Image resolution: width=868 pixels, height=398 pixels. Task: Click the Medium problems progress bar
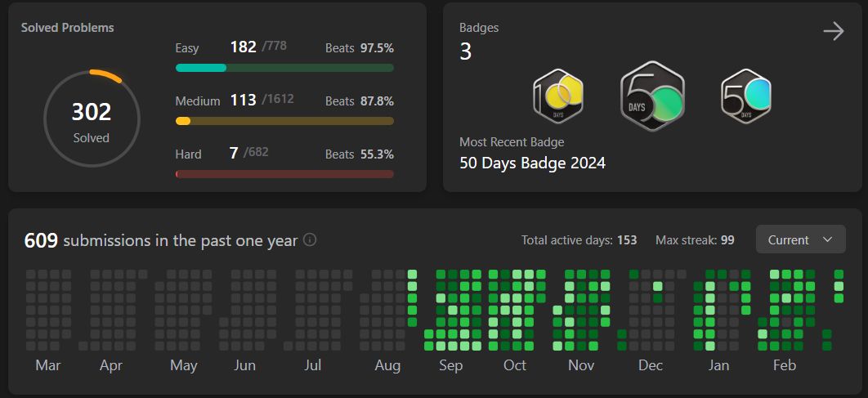point(284,121)
